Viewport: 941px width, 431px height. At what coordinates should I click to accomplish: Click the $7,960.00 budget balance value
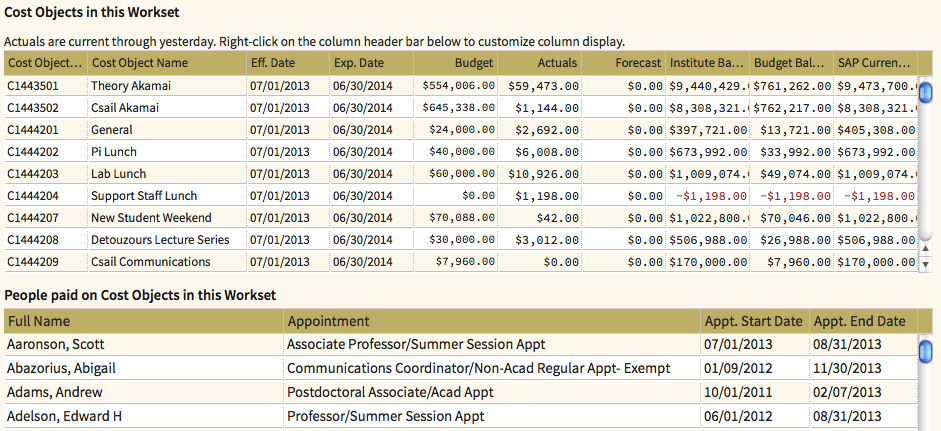pos(799,262)
